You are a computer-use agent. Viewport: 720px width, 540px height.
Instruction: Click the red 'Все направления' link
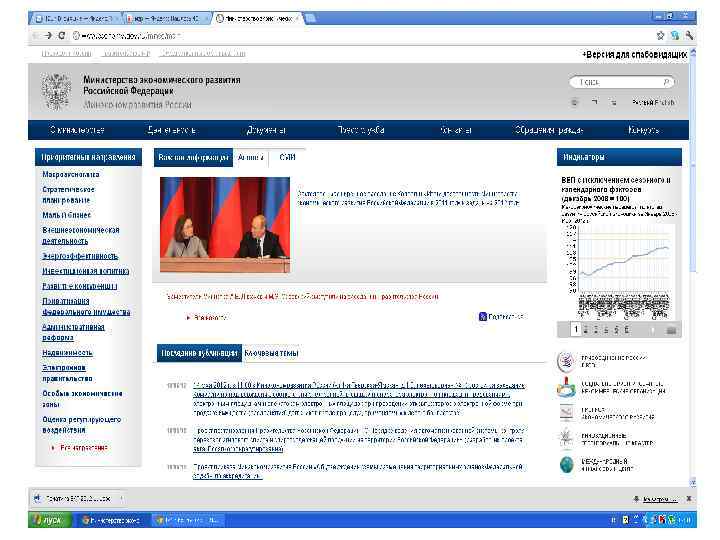tap(84, 447)
